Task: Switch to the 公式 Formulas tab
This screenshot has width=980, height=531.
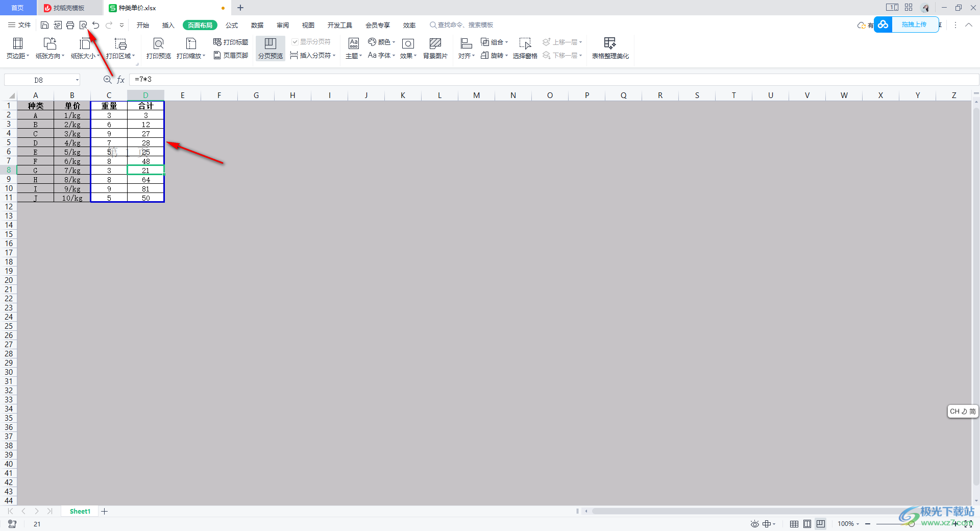Action: [x=232, y=25]
